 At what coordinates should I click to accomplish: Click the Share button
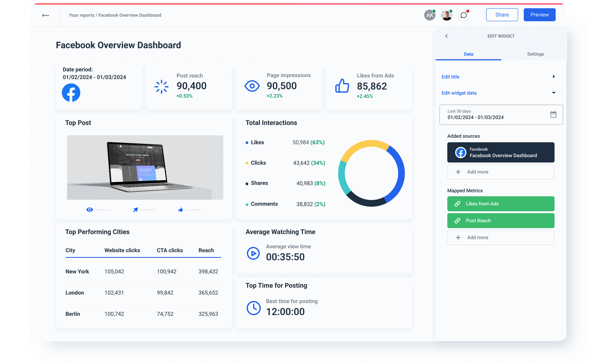502,15
